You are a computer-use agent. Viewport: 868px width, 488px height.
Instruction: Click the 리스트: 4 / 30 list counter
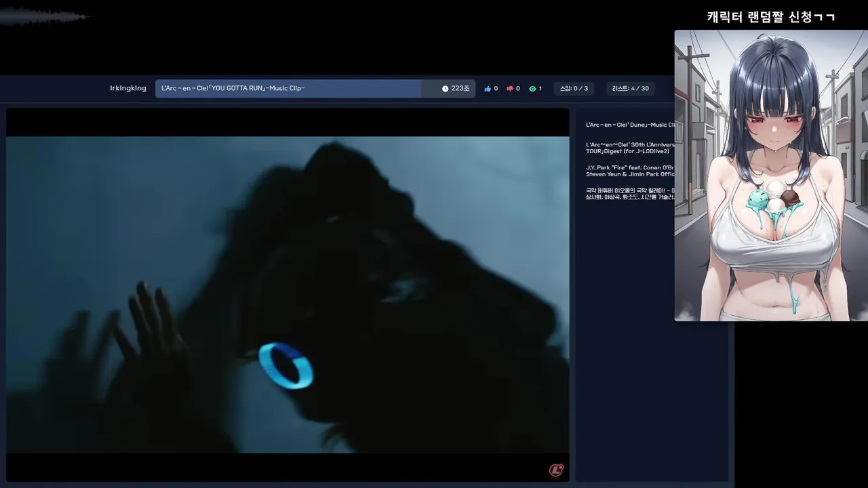click(631, 89)
